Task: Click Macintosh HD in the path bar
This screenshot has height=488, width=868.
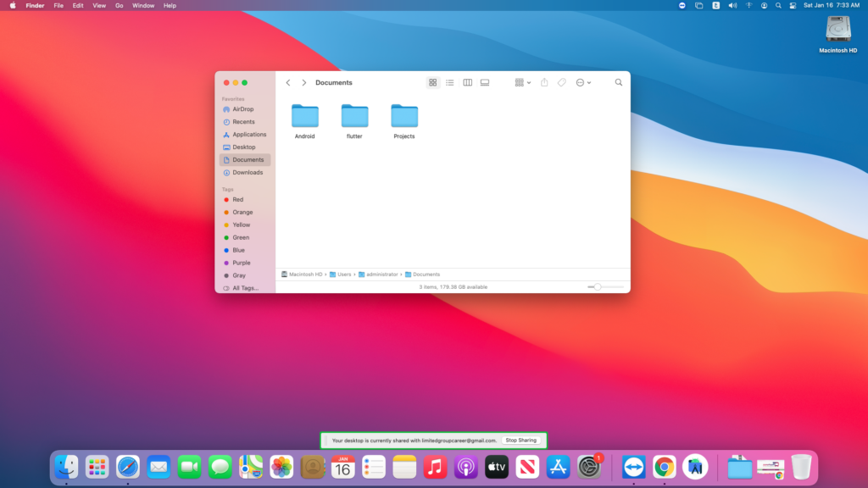Action: point(302,274)
